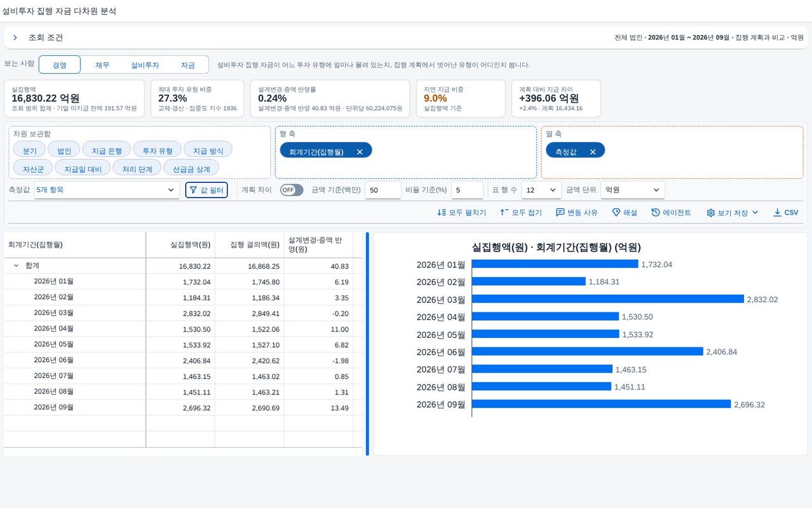Image resolution: width=812 pixels, height=508 pixels.
Task: Select the 지급일 대비 dimension chip
Action: (x=83, y=169)
